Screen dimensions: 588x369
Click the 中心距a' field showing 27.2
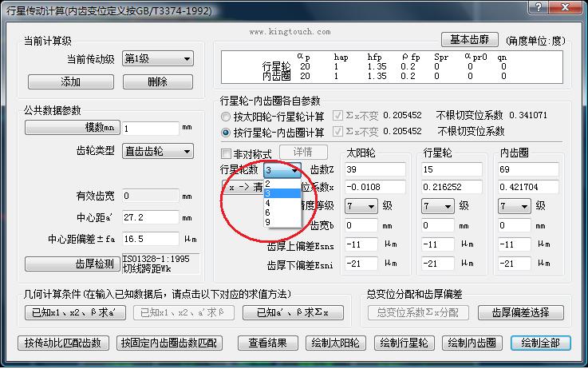click(150, 217)
